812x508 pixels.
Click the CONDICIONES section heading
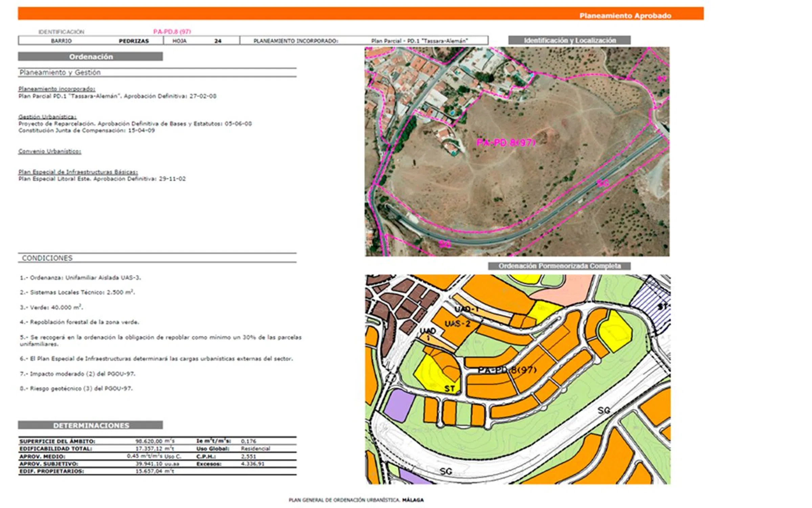[x=47, y=258]
